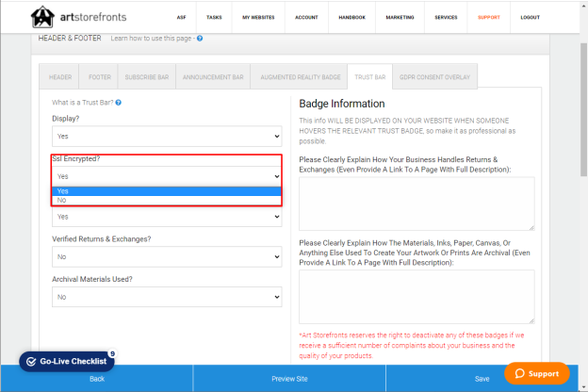Switch to the Announcement Bar tab
Screen dimensions: 588x392
[213, 77]
